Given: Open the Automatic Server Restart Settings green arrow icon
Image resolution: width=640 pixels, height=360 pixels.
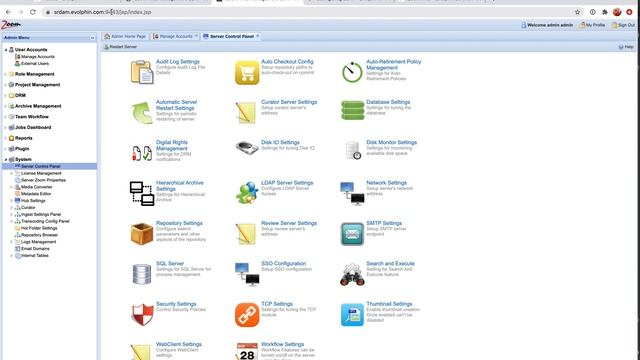Looking at the screenshot, I should [142, 113].
